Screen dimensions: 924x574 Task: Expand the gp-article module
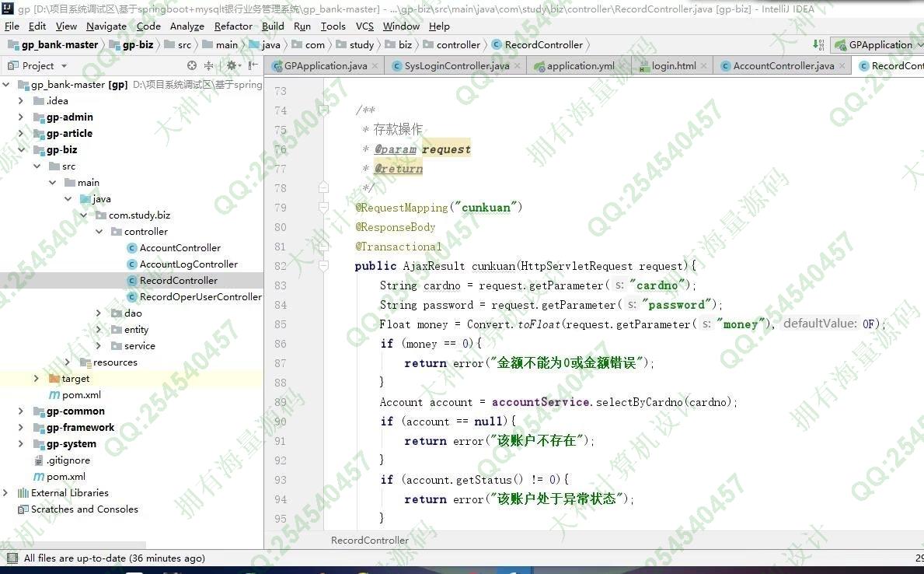pyautogui.click(x=21, y=133)
